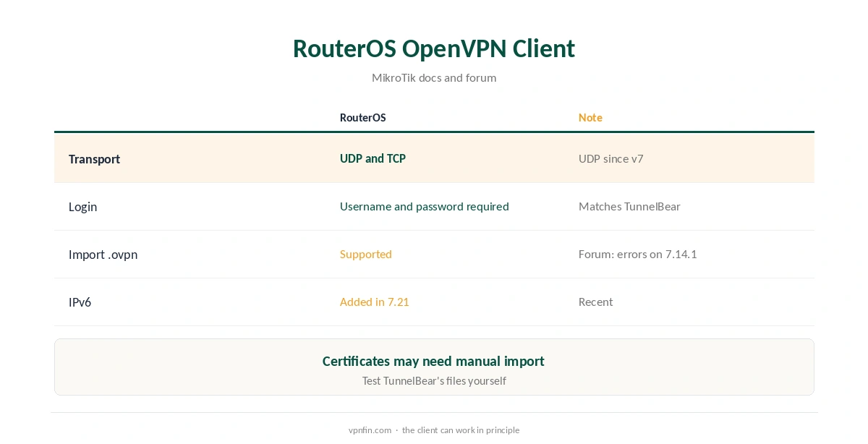Screen dimensions: 868x444
Task: Click the vpnfin.com footer text
Action: coord(370,430)
